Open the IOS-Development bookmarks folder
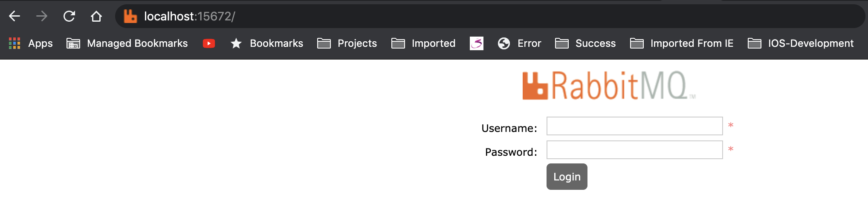Image resolution: width=868 pixels, height=223 pixels. pos(801,43)
